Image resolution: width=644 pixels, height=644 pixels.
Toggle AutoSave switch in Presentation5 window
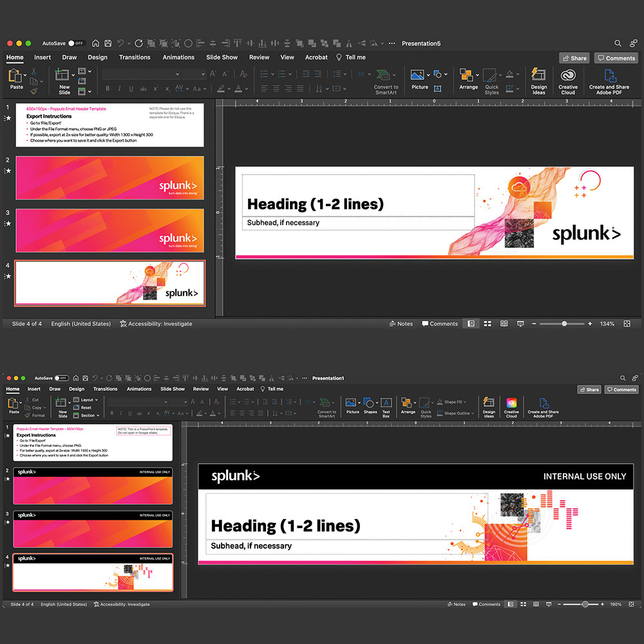click(76, 43)
